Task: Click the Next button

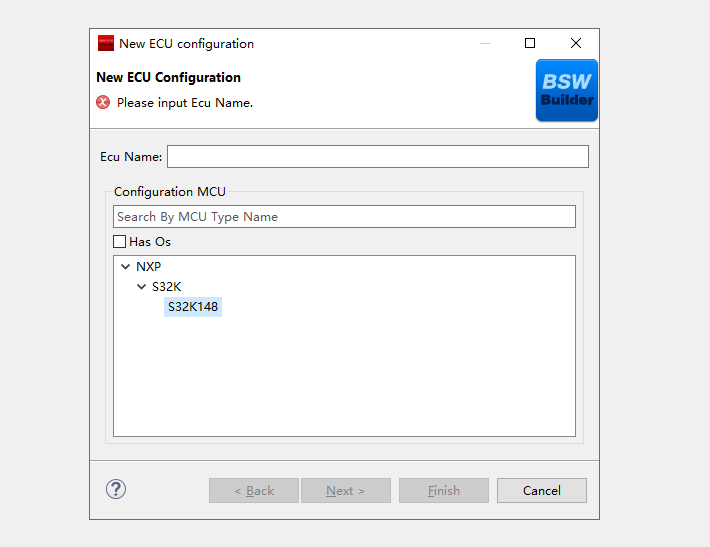Action: pos(346,490)
